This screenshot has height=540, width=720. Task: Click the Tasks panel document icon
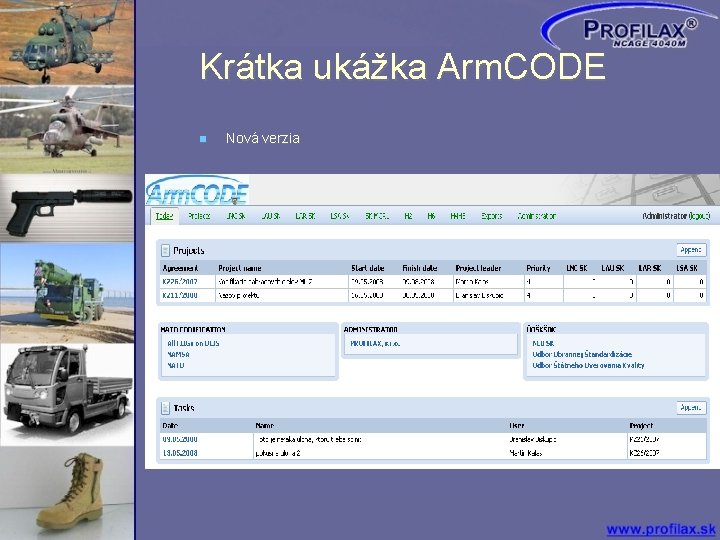(165, 408)
